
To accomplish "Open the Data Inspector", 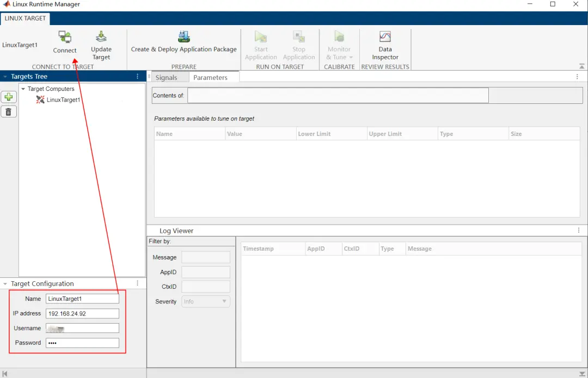I will coord(385,45).
